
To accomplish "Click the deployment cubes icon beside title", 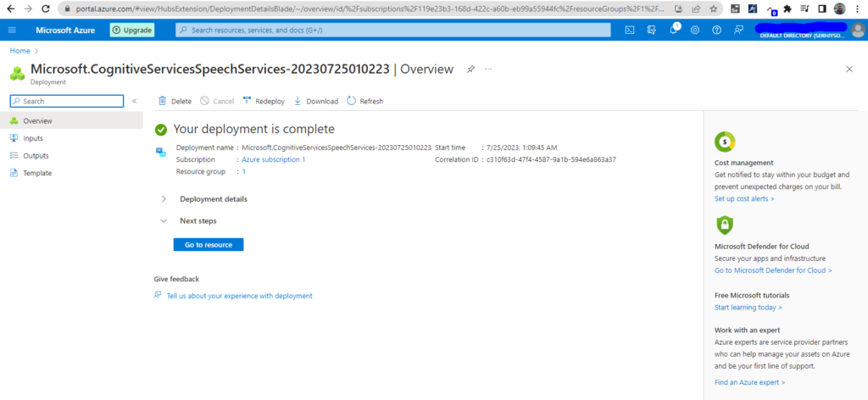I will (x=17, y=73).
